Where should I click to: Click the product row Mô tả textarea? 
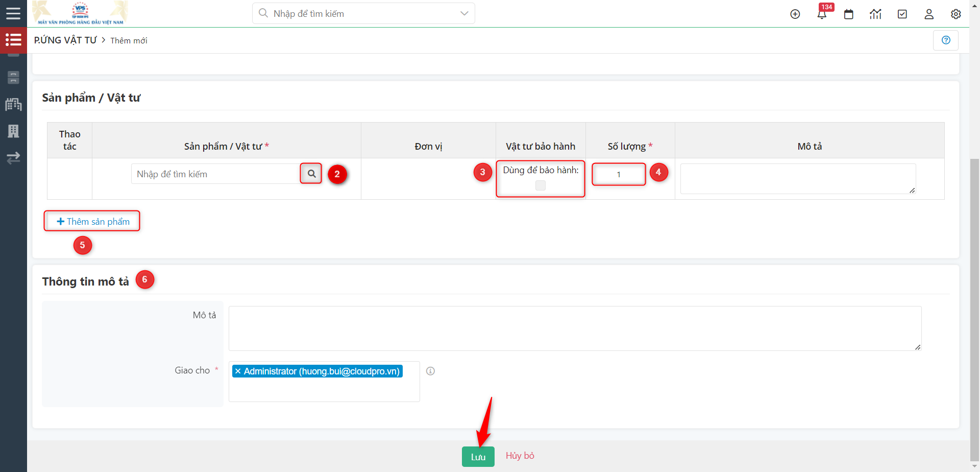tap(798, 179)
